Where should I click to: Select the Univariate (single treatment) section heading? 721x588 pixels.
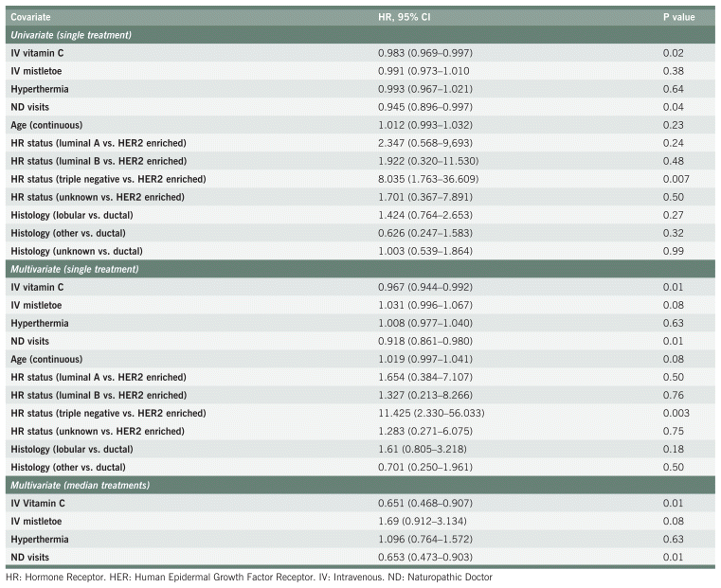tap(78, 35)
